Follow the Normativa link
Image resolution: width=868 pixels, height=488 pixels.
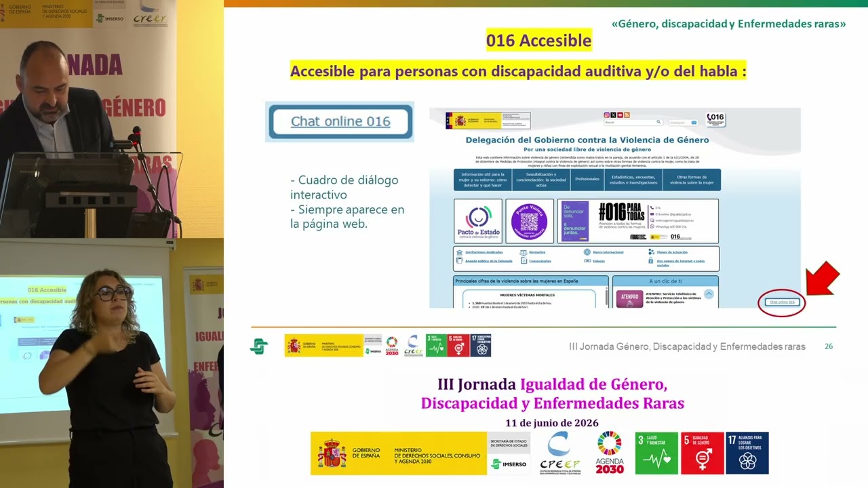tap(537, 252)
